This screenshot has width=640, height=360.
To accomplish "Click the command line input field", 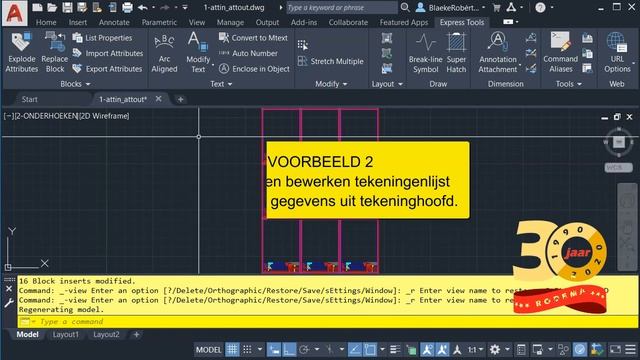I will click(x=328, y=322).
